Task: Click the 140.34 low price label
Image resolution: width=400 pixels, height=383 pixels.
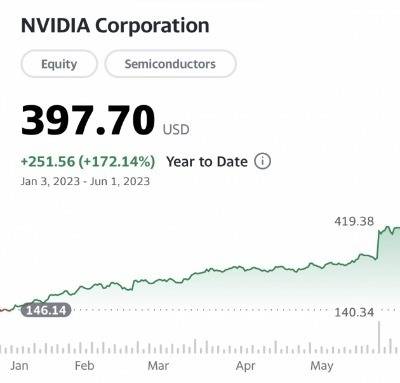Action: tap(354, 312)
